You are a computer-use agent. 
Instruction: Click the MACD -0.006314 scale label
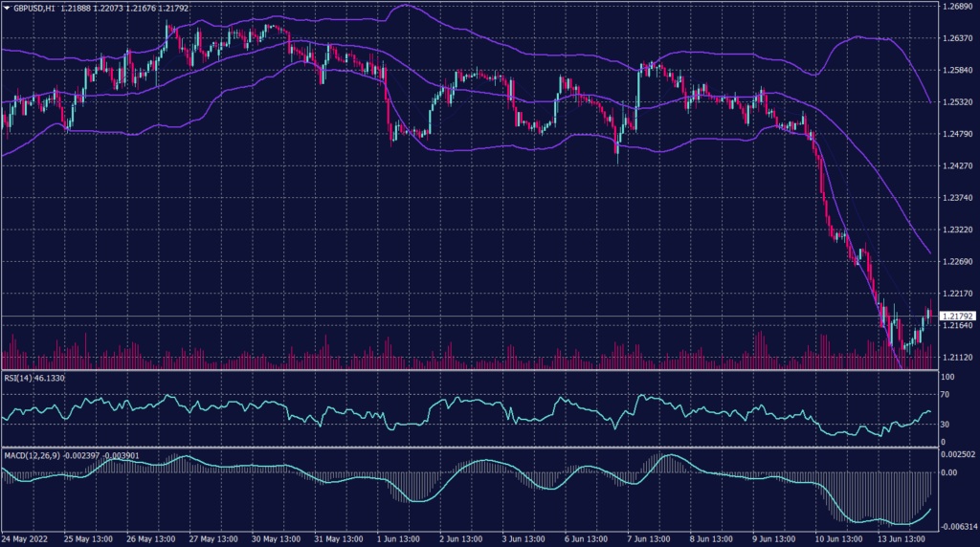[957, 527]
